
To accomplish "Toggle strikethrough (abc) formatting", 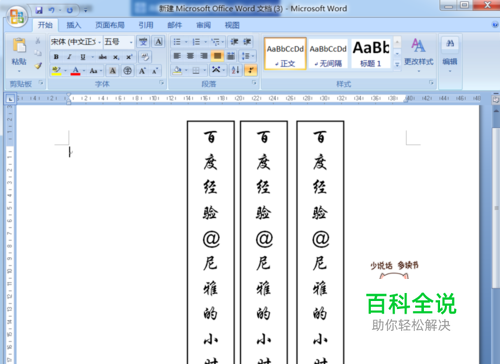I will pos(102,57).
